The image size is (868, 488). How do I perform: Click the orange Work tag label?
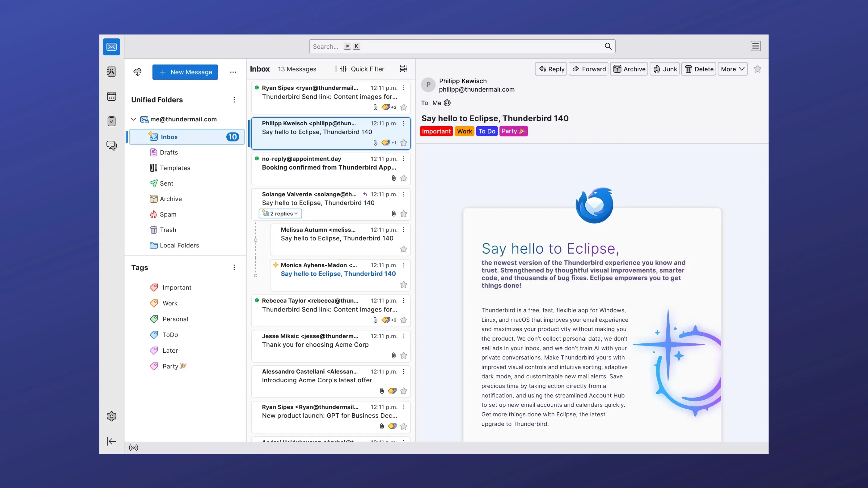click(x=464, y=131)
